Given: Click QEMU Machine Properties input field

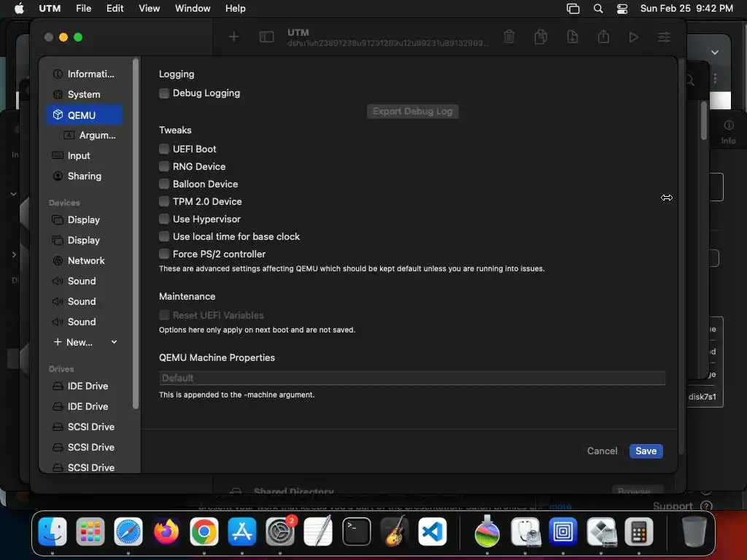Looking at the screenshot, I should 412,378.
